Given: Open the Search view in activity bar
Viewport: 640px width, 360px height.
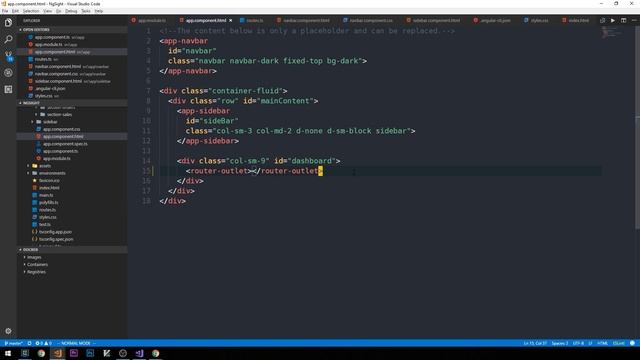Looking at the screenshot, I should (x=8, y=39).
